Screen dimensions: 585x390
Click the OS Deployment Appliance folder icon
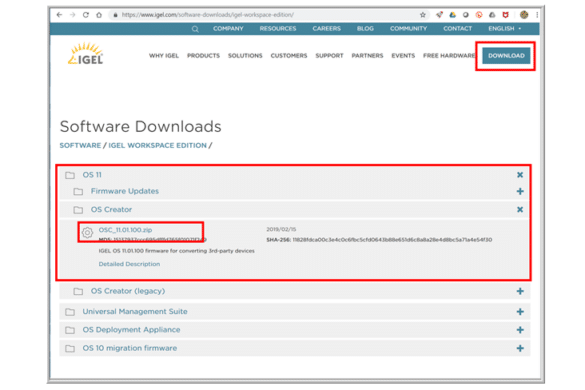click(70, 330)
